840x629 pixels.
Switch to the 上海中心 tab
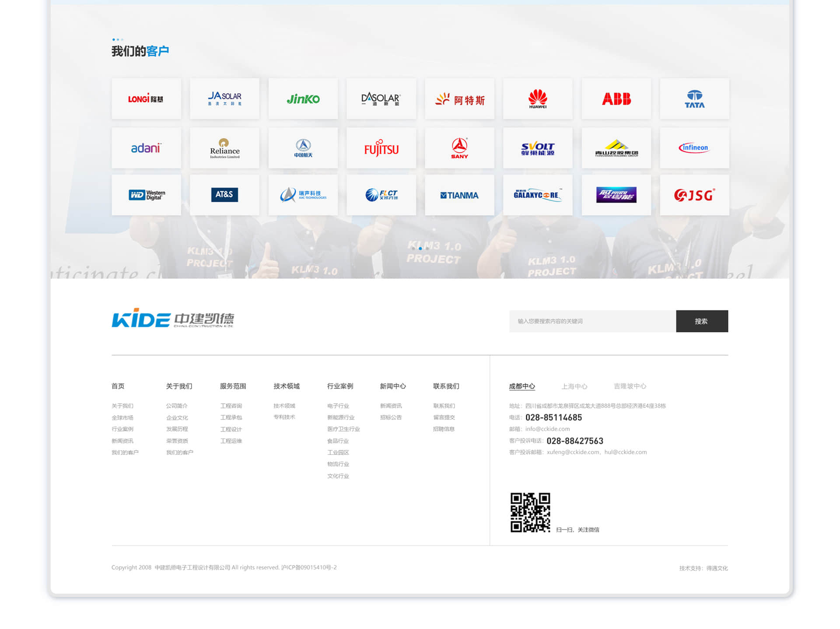point(574,386)
